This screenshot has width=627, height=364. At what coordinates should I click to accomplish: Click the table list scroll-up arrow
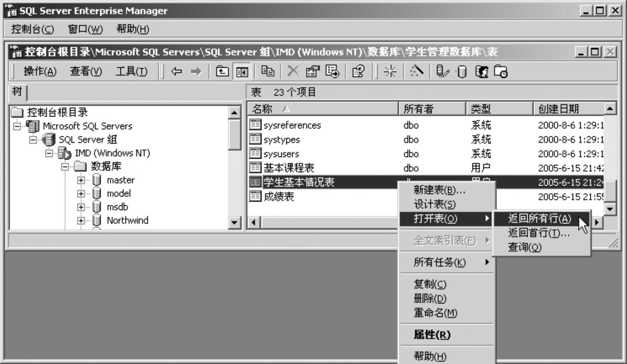coord(610,109)
